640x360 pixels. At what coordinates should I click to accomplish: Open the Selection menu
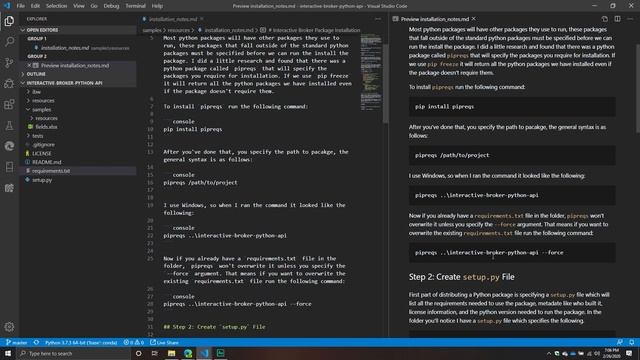click(56, 6)
